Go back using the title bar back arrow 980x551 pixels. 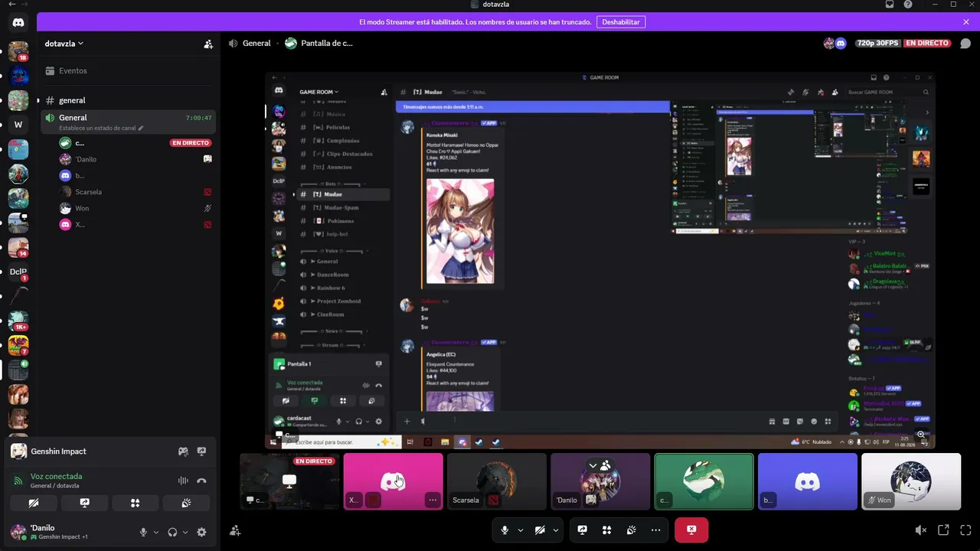point(11,5)
